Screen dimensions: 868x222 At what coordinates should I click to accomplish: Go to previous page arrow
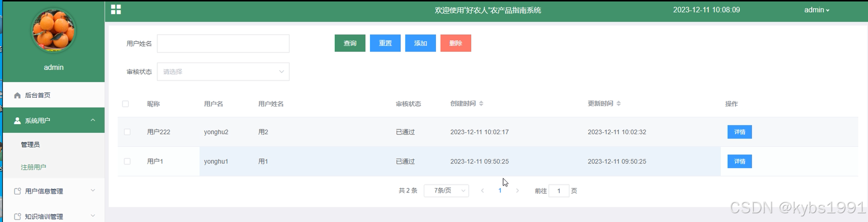point(482,191)
